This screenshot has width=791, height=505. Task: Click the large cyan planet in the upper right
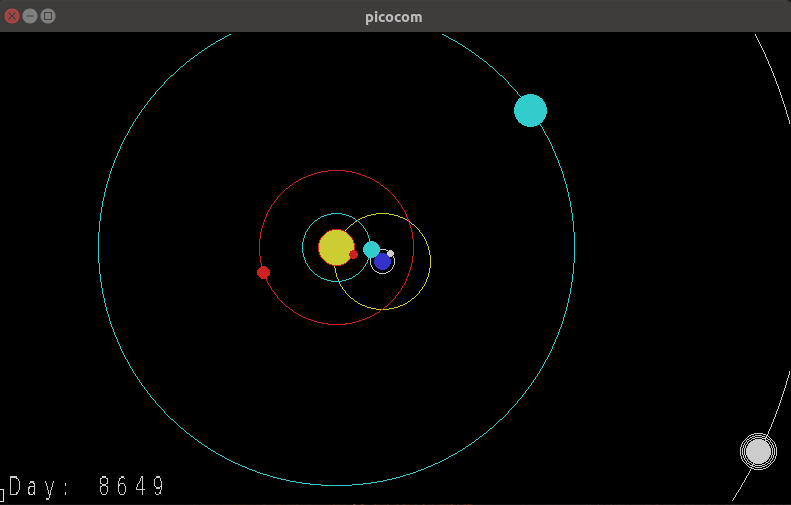(530, 110)
